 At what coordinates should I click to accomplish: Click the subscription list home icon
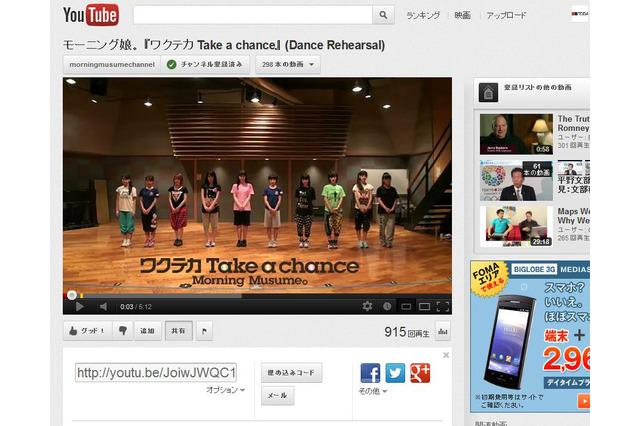[x=488, y=92]
